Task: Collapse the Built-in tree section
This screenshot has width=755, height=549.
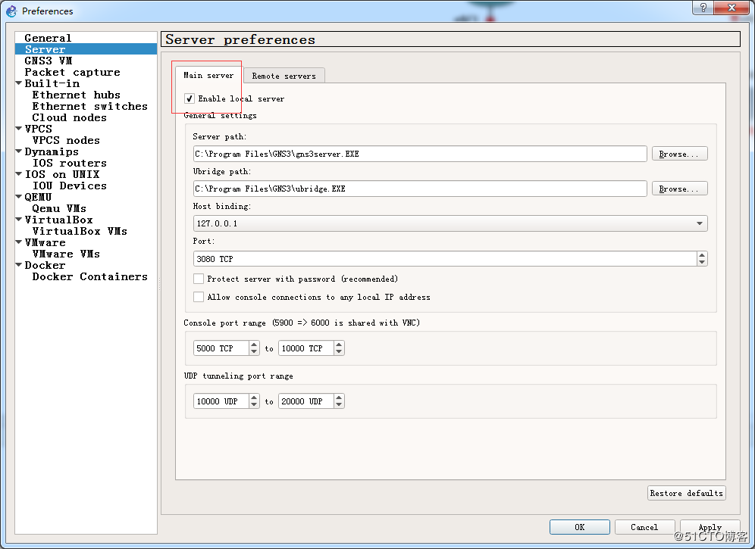Action: coord(19,83)
